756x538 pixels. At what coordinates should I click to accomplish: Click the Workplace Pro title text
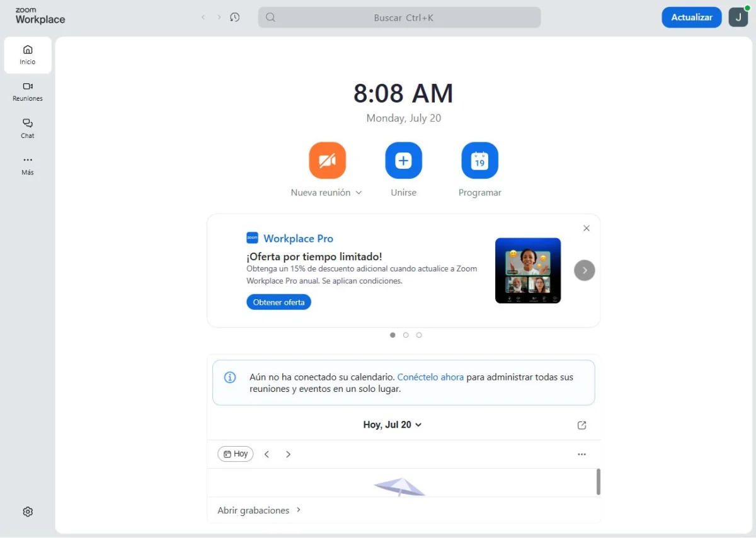[299, 238]
